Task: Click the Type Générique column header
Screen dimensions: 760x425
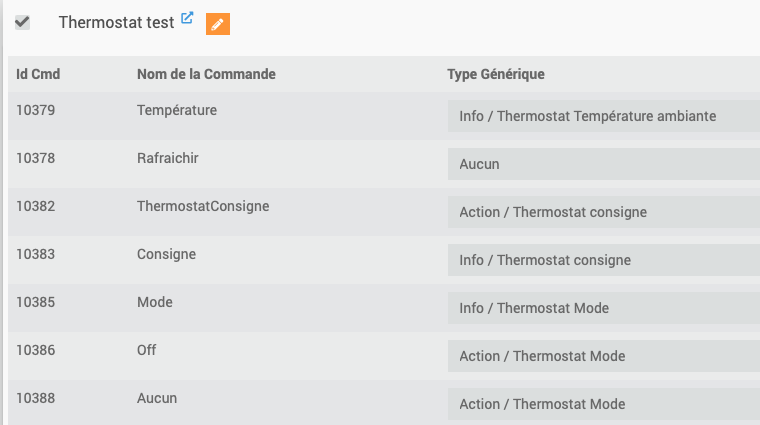Action: point(496,74)
